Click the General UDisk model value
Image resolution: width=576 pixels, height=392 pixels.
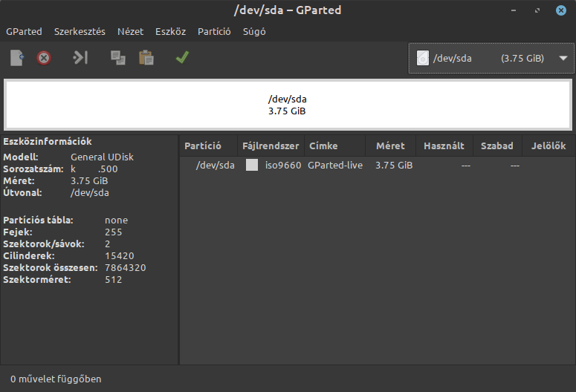pos(102,157)
